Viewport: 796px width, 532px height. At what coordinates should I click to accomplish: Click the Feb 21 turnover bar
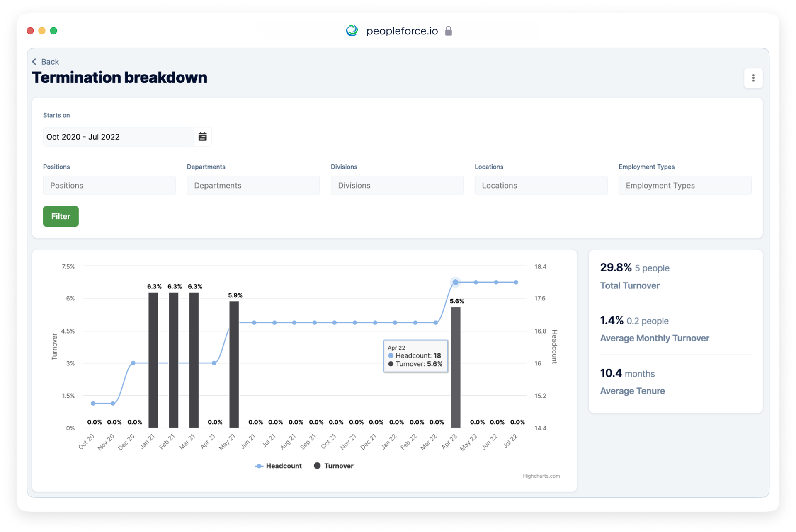coord(173,360)
